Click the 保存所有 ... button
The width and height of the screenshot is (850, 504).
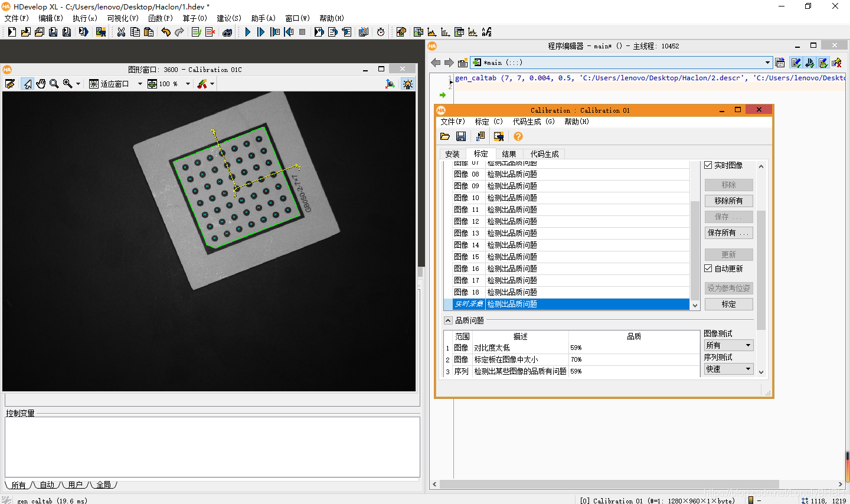tap(729, 233)
